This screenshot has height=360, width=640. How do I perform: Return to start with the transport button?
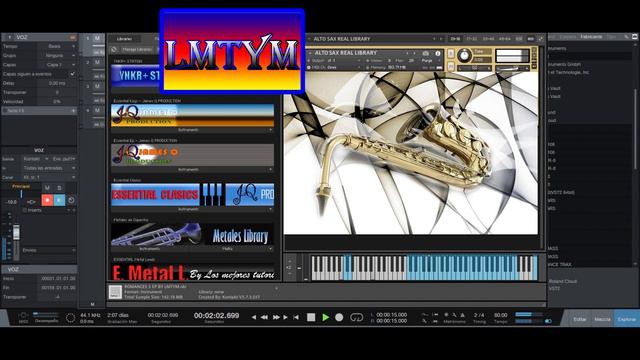[296, 317]
